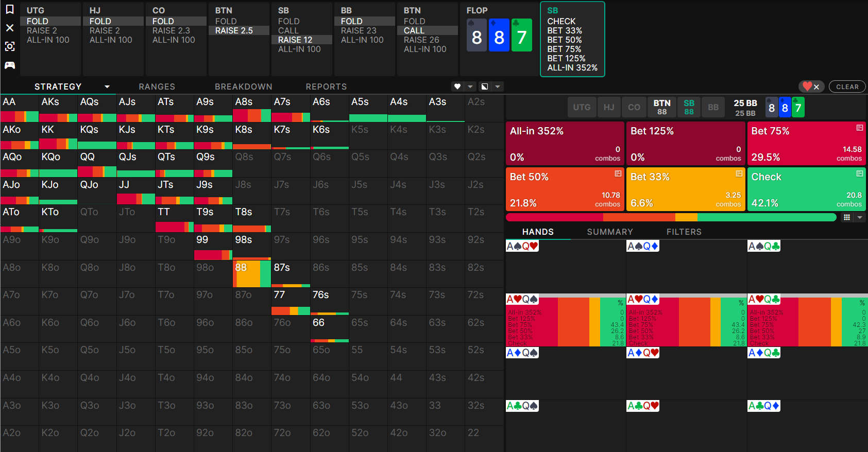This screenshot has height=452, width=868.
Task: Expand the dropdown beside the contrast icon
Action: click(x=498, y=86)
